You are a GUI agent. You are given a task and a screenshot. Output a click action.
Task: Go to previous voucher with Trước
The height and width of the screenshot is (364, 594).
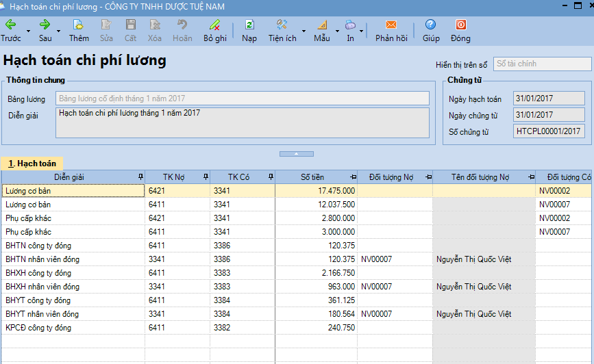pyautogui.click(x=11, y=31)
